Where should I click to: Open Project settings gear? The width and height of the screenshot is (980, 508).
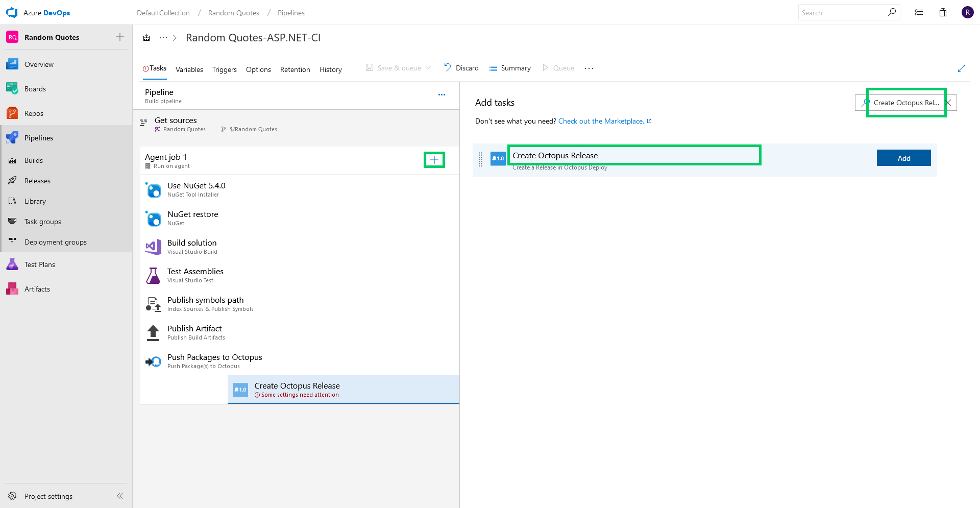[12, 496]
